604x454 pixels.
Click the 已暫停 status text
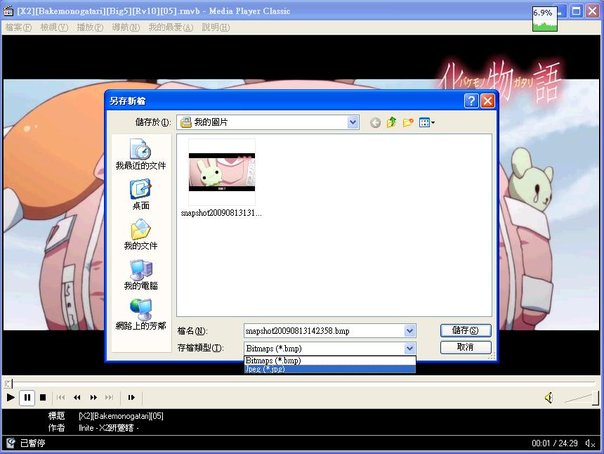(x=33, y=443)
